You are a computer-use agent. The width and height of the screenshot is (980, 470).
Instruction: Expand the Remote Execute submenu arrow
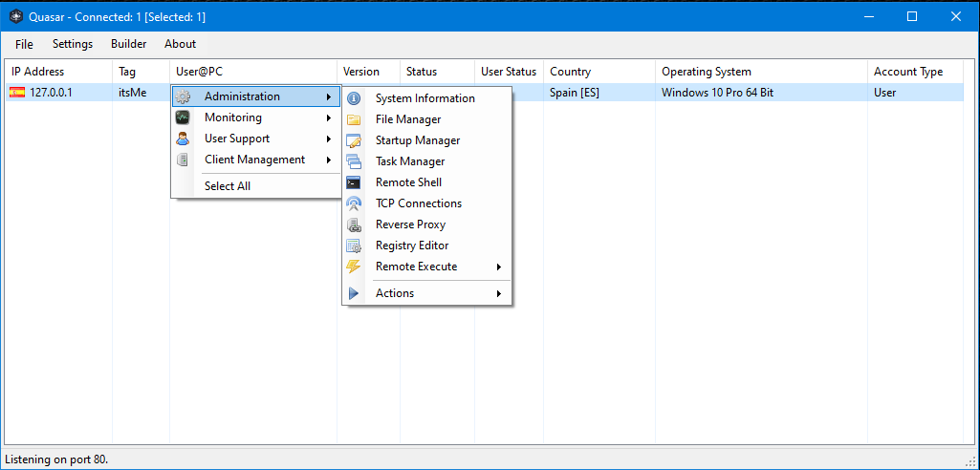(x=499, y=267)
